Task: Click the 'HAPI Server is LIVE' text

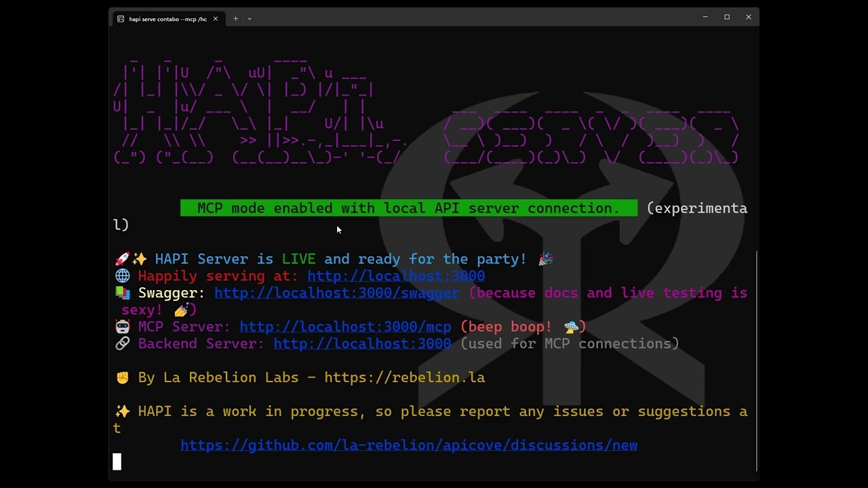Action: point(235,259)
